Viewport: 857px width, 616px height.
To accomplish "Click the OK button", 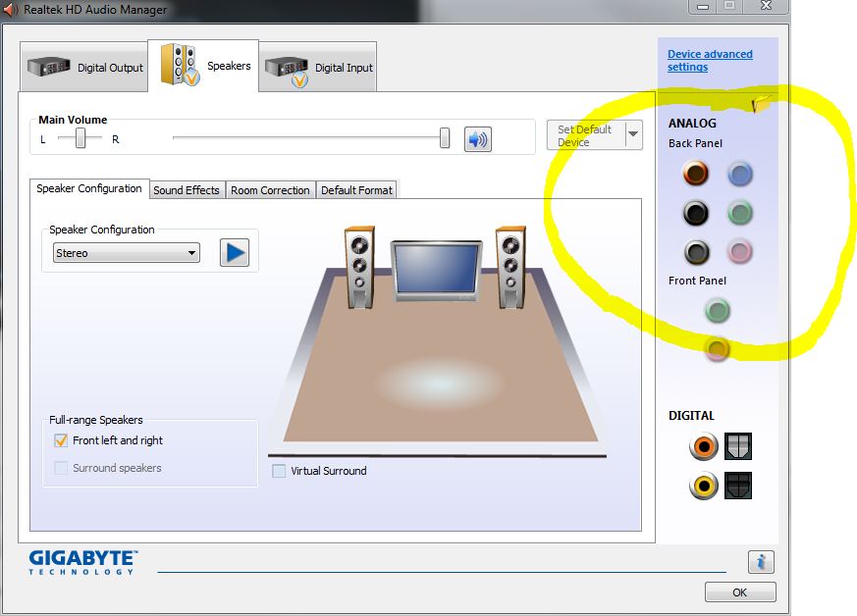I will [740, 592].
